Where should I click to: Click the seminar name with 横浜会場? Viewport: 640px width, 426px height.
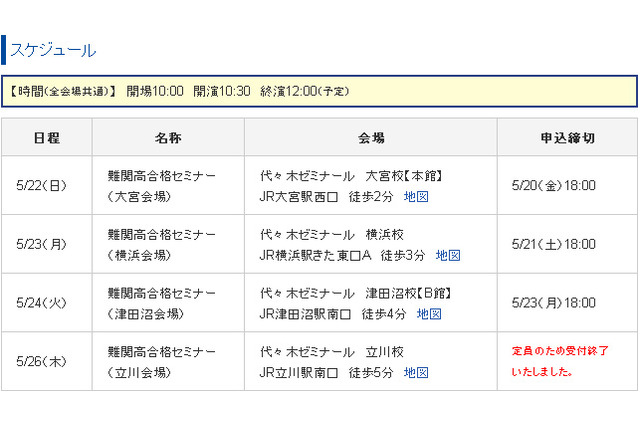162,245
